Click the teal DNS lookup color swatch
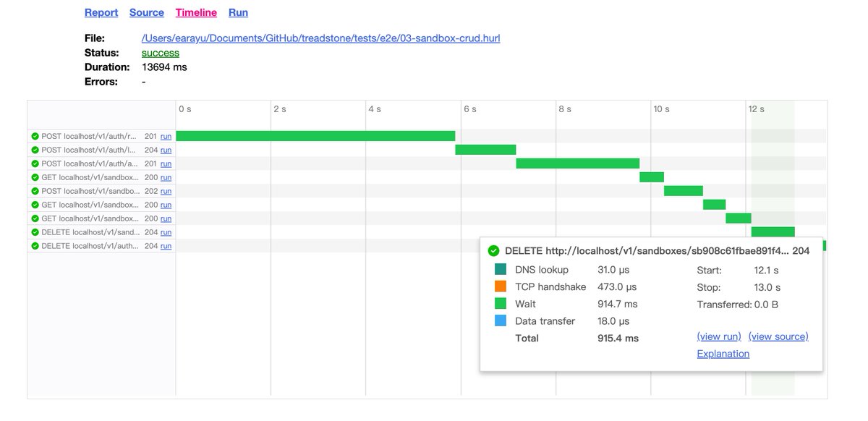Viewport: 868px width, 421px height. click(501, 269)
